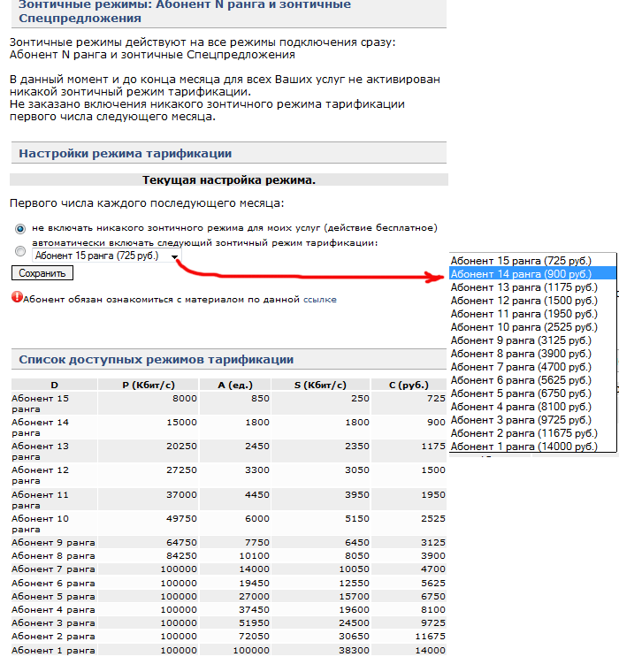
Task: Click the 'C (руб.)' column header
Action: pos(409,385)
